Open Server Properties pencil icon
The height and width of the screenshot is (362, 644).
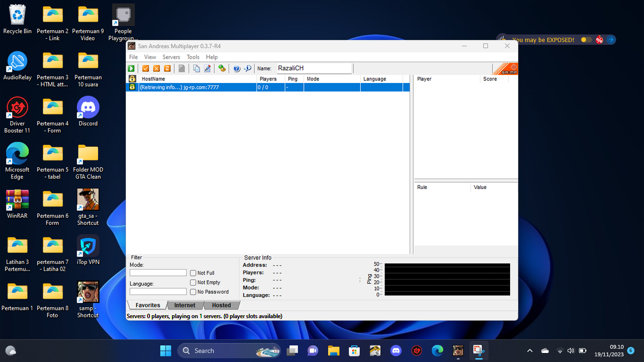207,68
